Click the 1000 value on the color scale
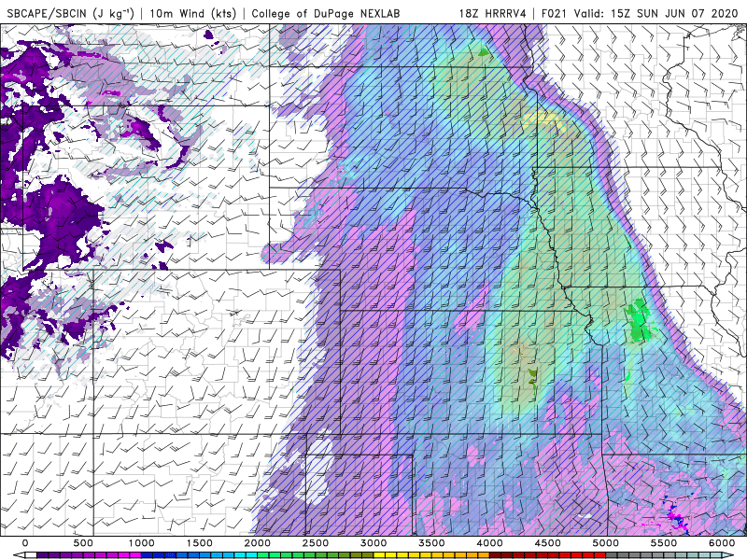 click(x=142, y=543)
